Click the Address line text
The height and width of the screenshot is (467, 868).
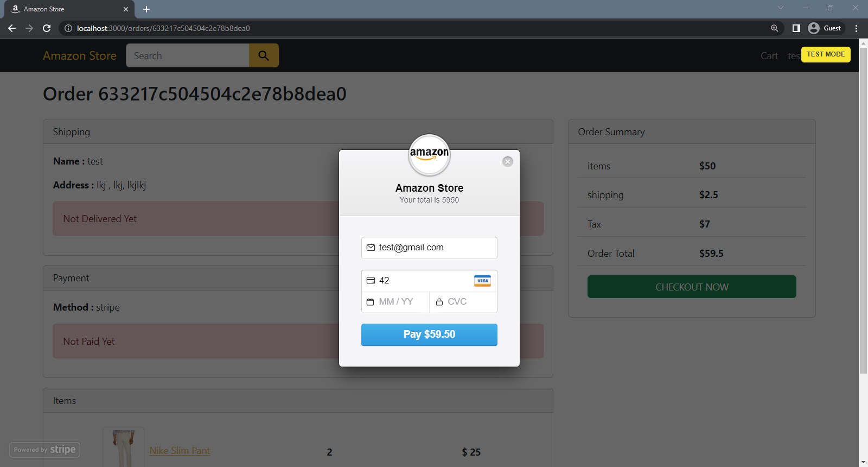(99, 185)
